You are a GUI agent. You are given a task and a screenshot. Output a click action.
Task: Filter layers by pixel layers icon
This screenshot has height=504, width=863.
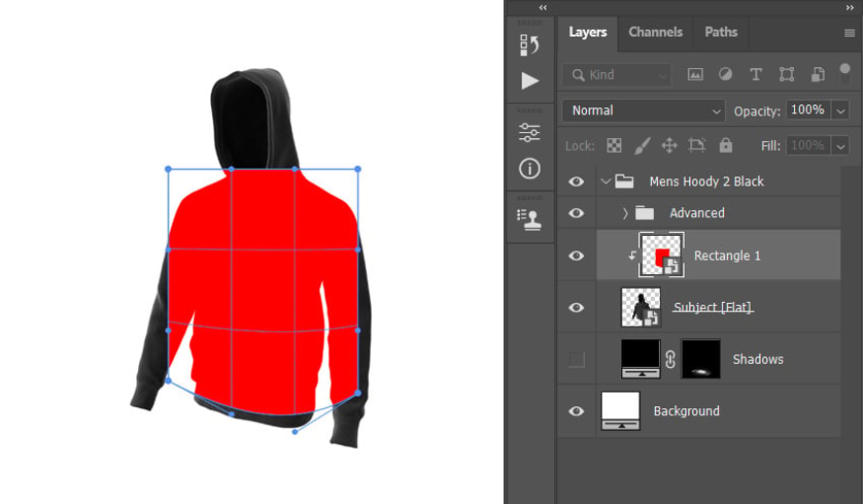pos(695,74)
